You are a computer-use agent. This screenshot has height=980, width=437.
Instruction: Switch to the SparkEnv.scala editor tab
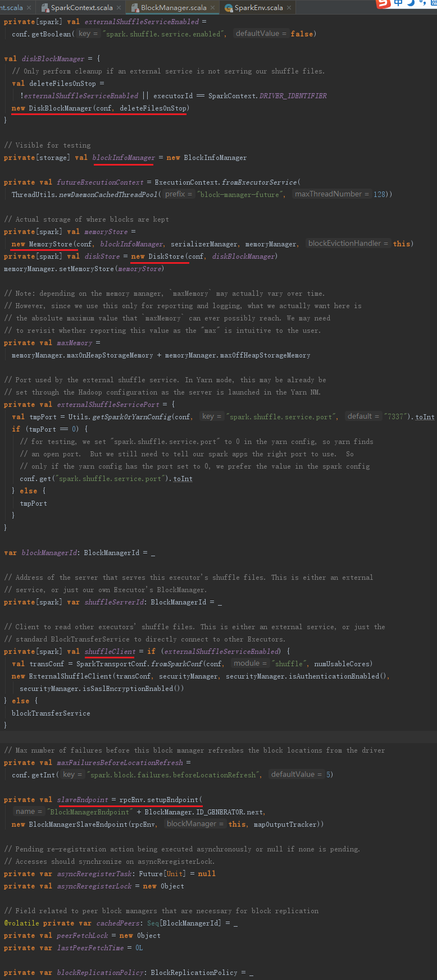pyautogui.click(x=258, y=7)
